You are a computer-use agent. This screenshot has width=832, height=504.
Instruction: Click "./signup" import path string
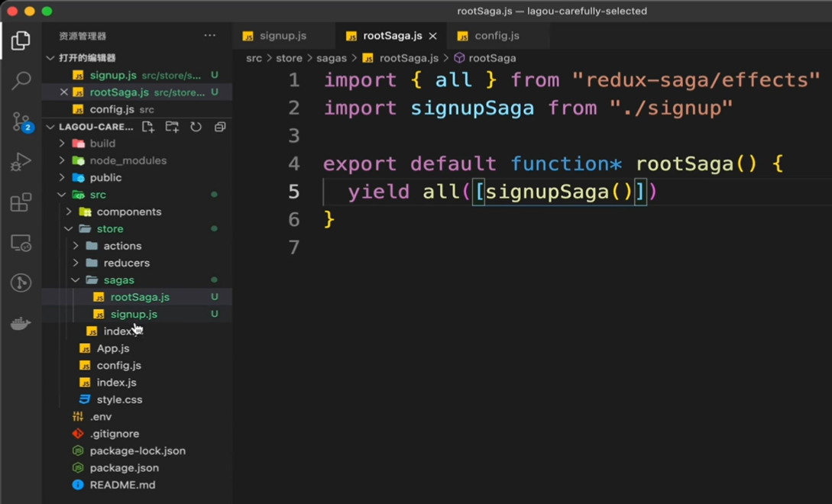pos(672,108)
